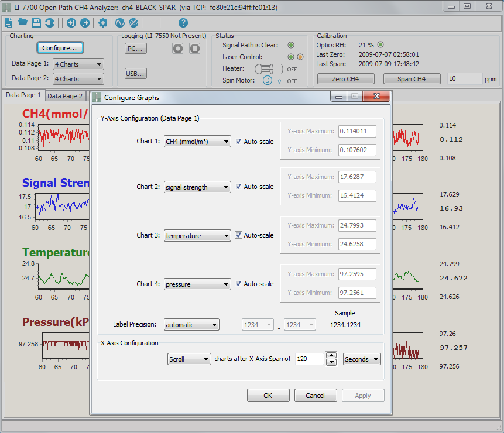The image size is (504, 433).
Task: Click the Configure... charting button
Action: (60, 48)
